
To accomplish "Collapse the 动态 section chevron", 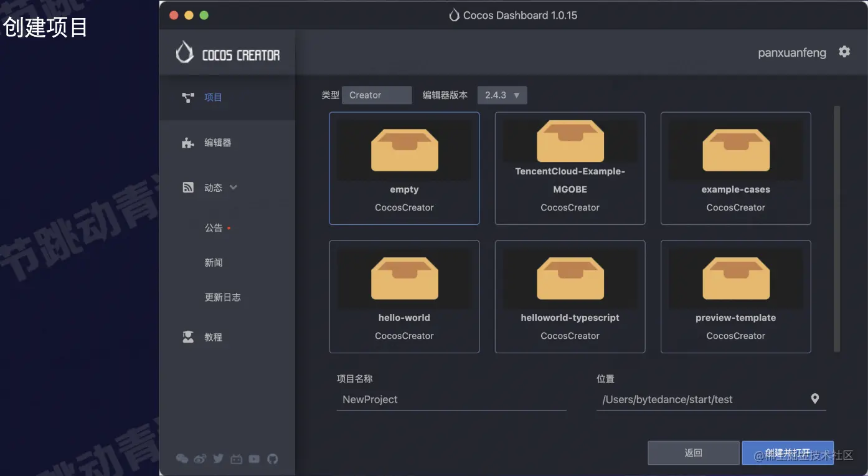I will (x=234, y=186).
